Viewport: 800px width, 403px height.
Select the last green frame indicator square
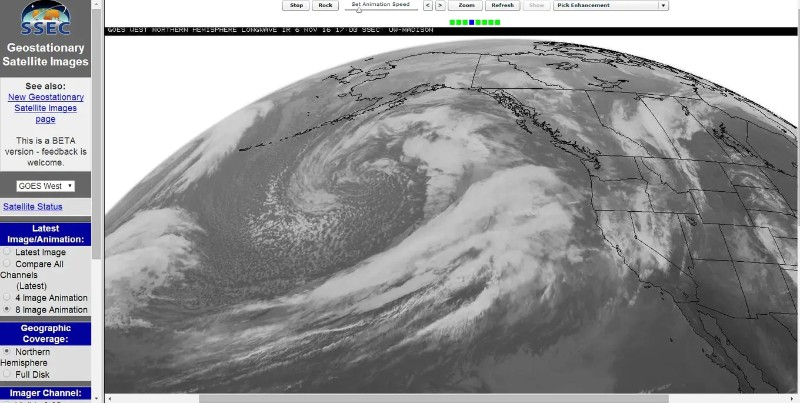pyautogui.click(x=497, y=22)
